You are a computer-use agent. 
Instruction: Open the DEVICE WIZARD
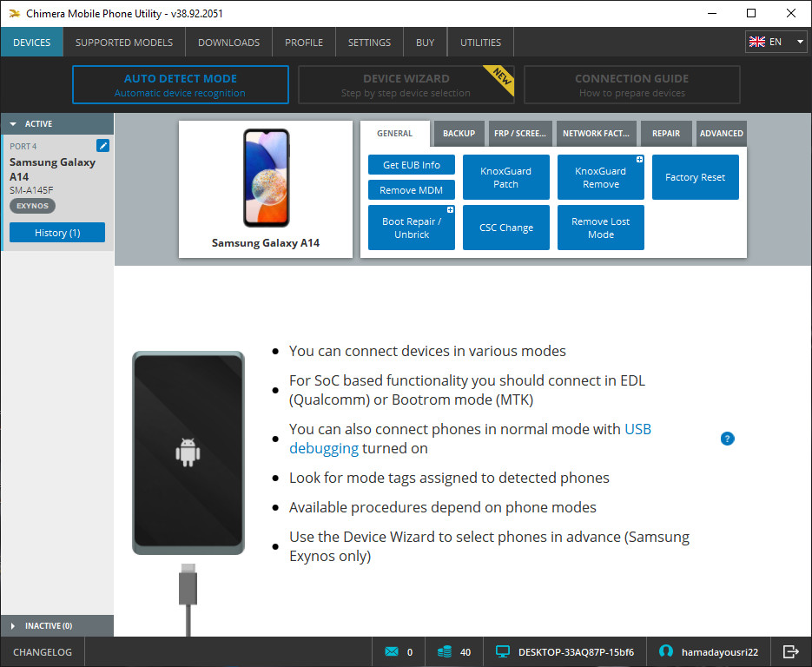[x=406, y=85]
